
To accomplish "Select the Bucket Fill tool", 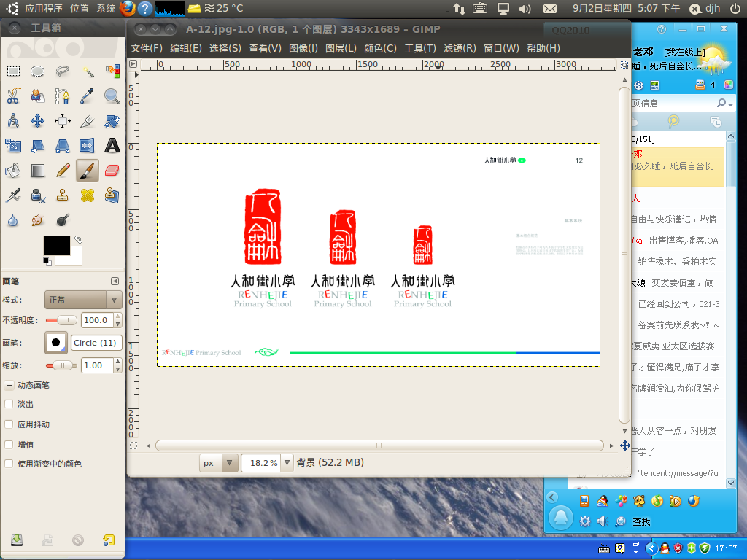I will coord(13,171).
